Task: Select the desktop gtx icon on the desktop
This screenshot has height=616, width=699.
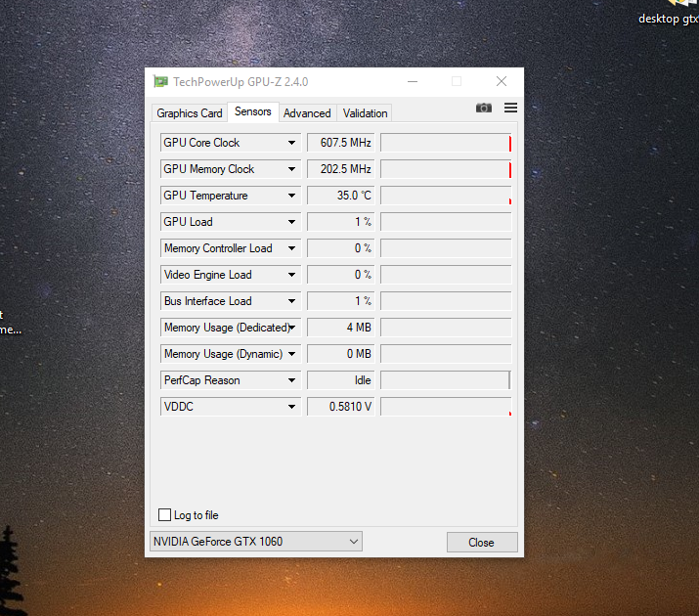Action: coord(671,14)
